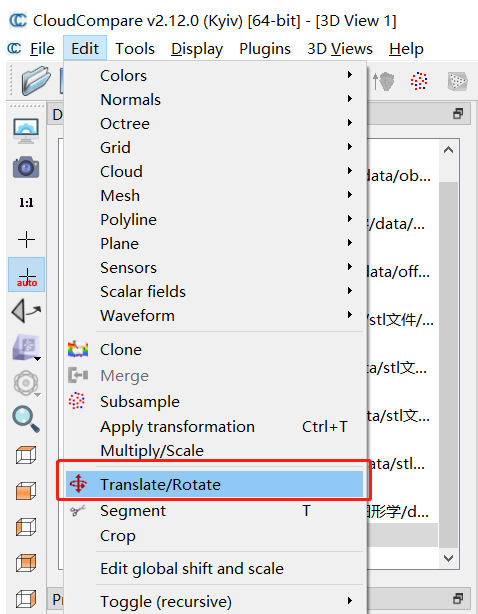This screenshot has width=478, height=614.
Task: Select Apply transformation menu entry
Action: (214, 426)
